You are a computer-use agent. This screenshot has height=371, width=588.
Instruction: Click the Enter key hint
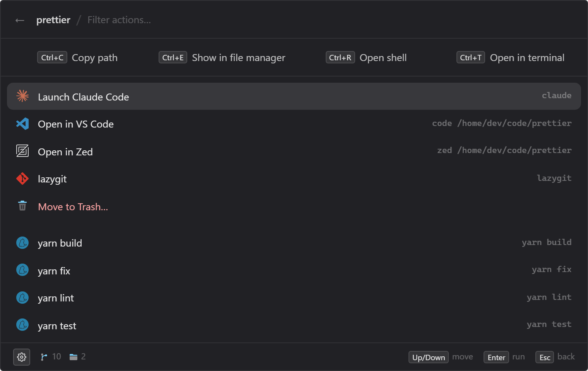point(496,357)
